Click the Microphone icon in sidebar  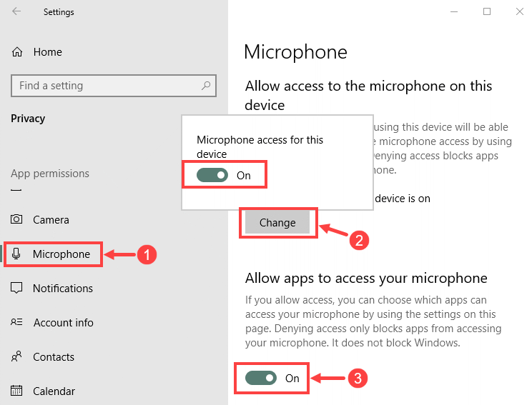tap(16, 254)
